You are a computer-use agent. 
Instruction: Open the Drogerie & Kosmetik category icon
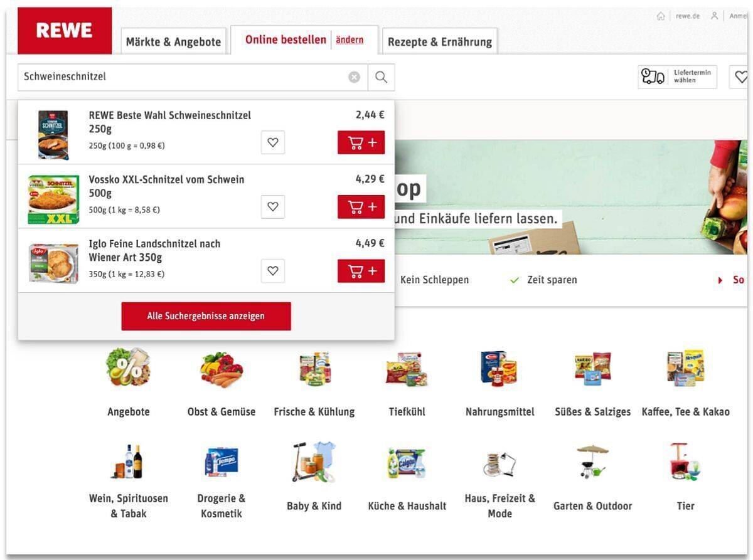222,462
